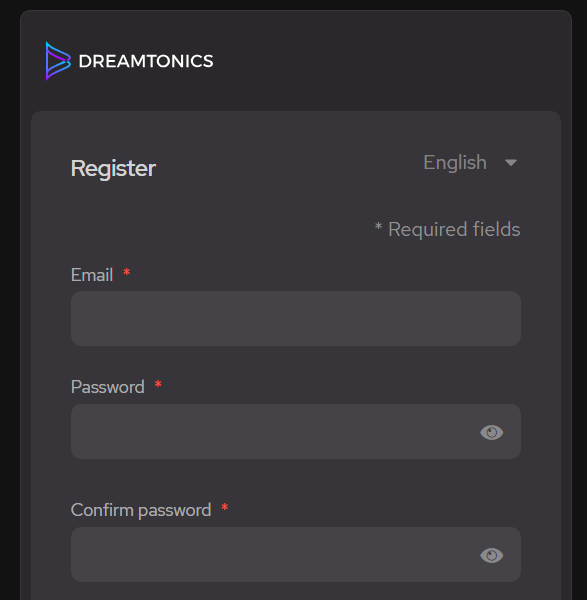Viewport: 587px width, 600px height.
Task: Click the red asterisk beside Password
Action: 158,384
